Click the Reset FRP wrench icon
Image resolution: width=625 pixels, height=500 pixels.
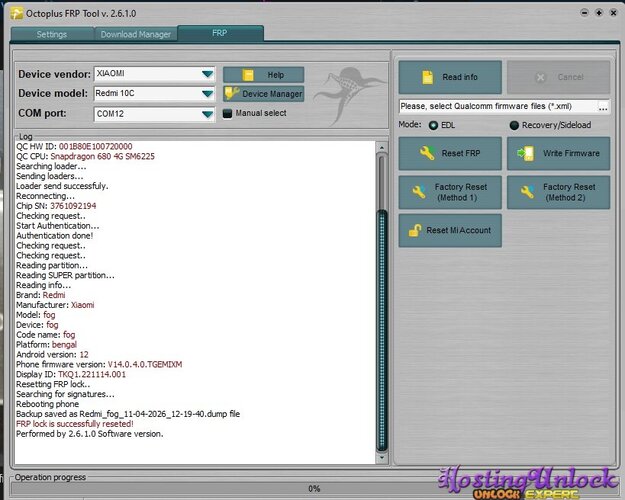tap(427, 153)
